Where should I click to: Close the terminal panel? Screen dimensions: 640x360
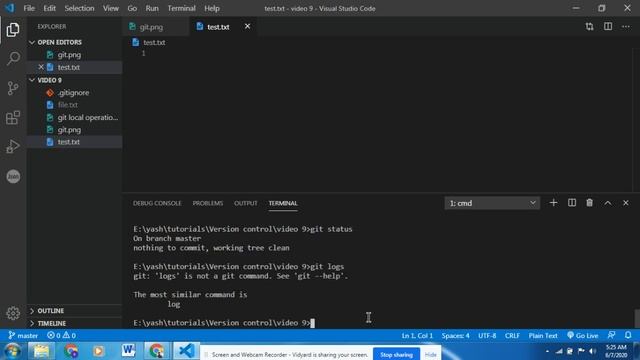(626, 203)
